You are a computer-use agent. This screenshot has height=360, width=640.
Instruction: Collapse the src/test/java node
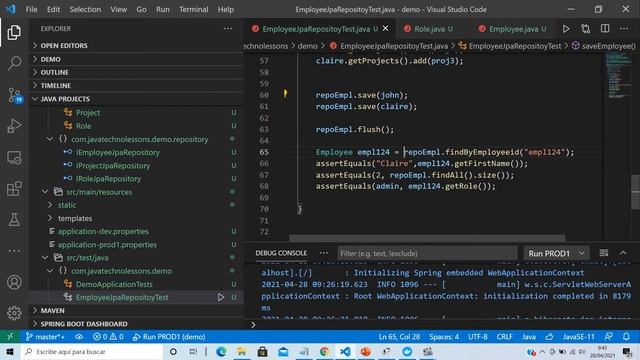[45, 258]
